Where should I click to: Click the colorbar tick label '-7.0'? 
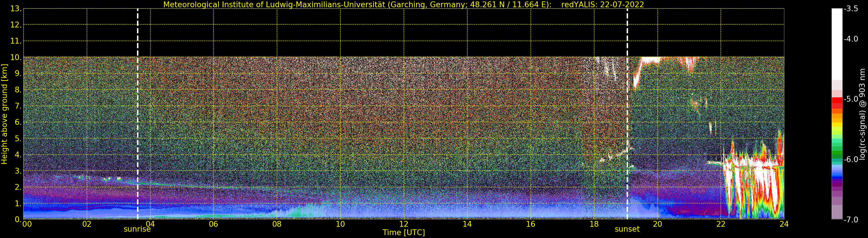851,220
